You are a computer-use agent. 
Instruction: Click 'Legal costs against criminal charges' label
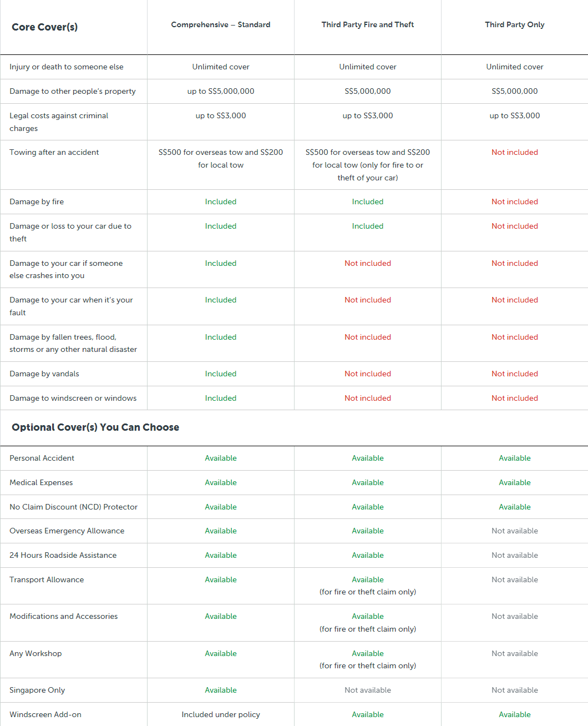[59, 122]
